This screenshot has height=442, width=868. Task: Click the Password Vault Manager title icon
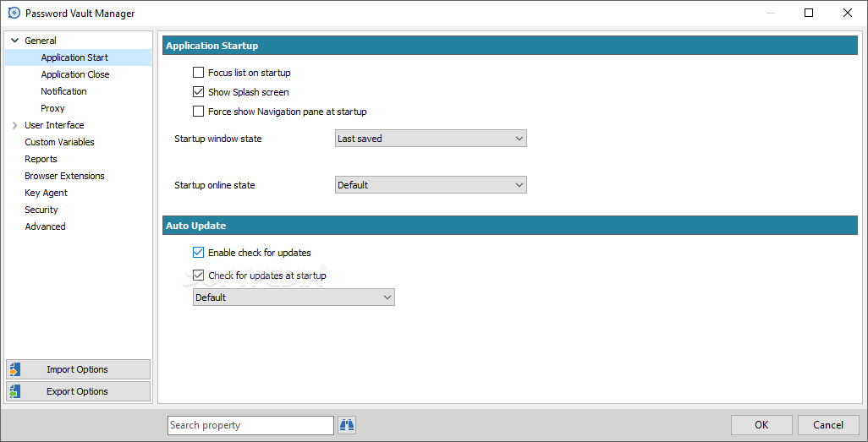coord(14,14)
